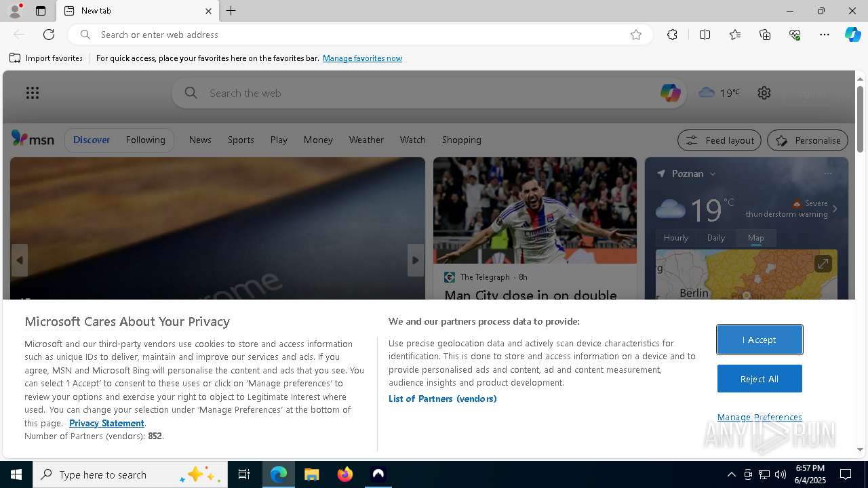Select the Daily weather tab
This screenshot has width=868, height=488.
716,238
